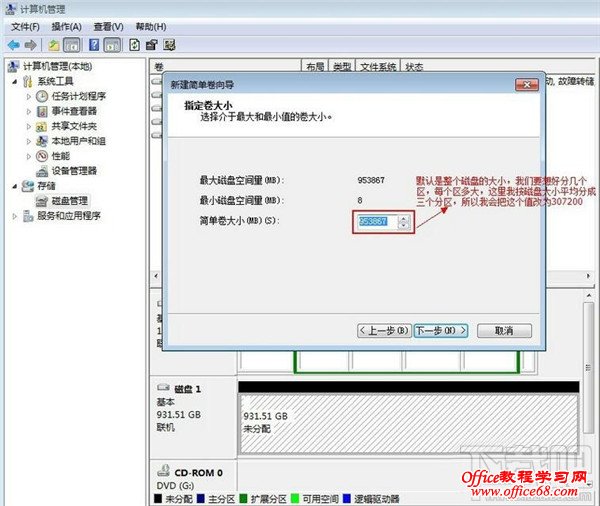Open the 文件(F) menu

pos(26,27)
